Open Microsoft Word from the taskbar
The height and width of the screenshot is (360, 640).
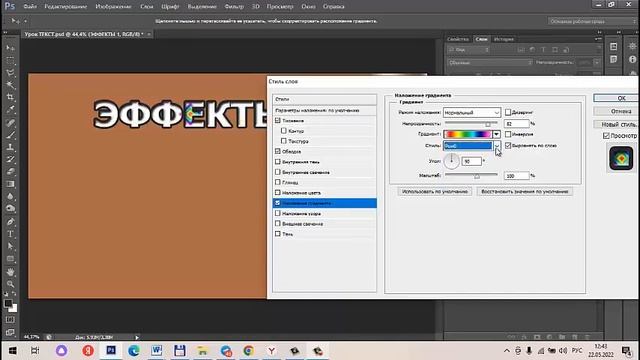tap(157, 351)
